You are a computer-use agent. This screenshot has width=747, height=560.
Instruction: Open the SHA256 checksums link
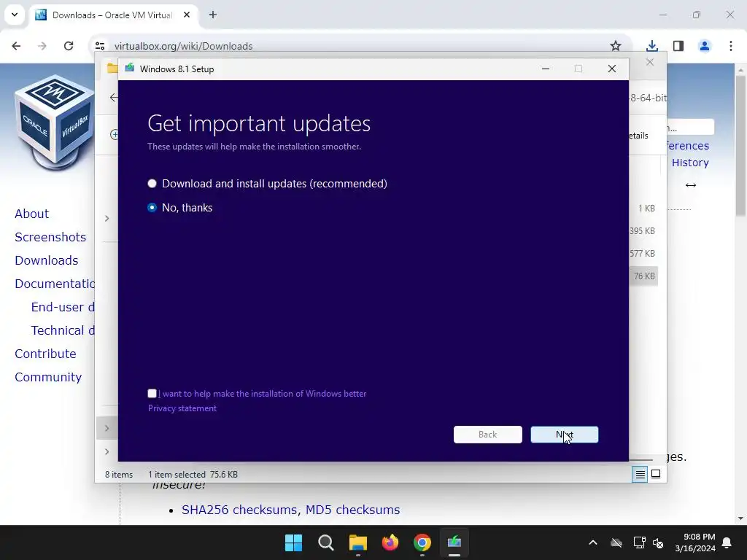click(x=239, y=510)
